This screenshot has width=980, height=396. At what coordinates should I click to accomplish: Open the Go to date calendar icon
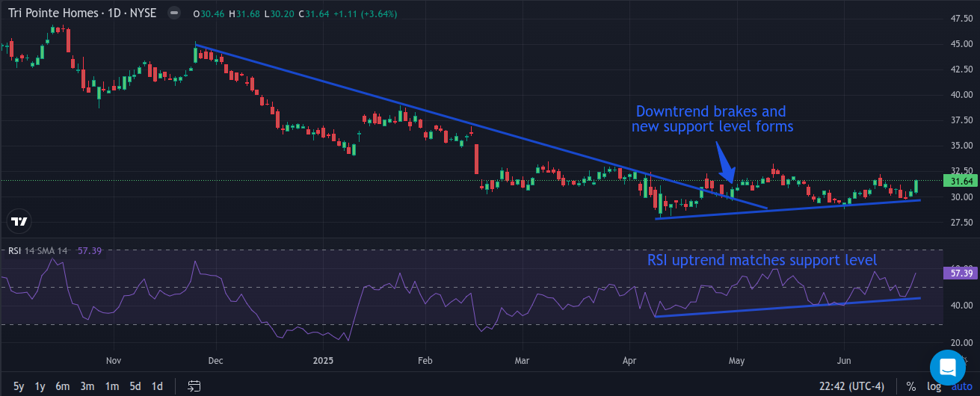coord(194,386)
